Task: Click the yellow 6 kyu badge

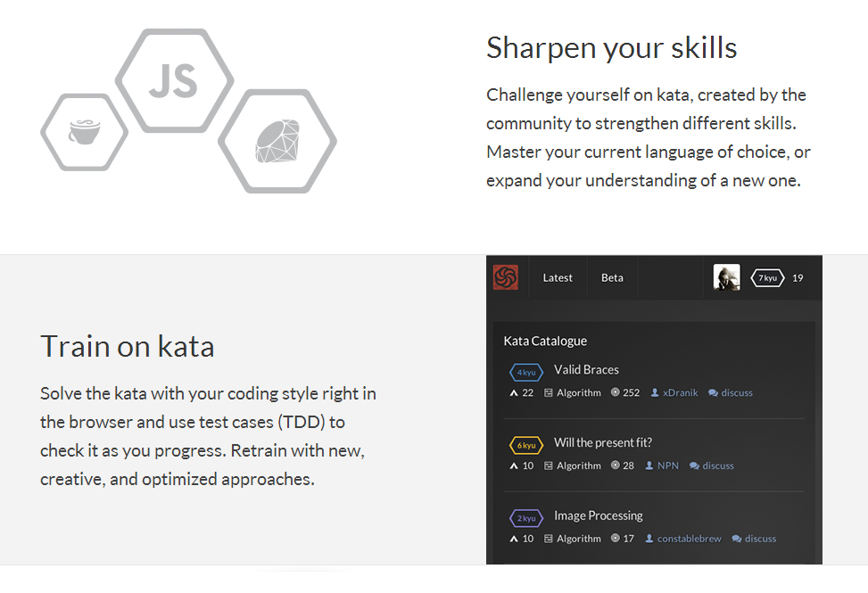Action: pos(526,445)
